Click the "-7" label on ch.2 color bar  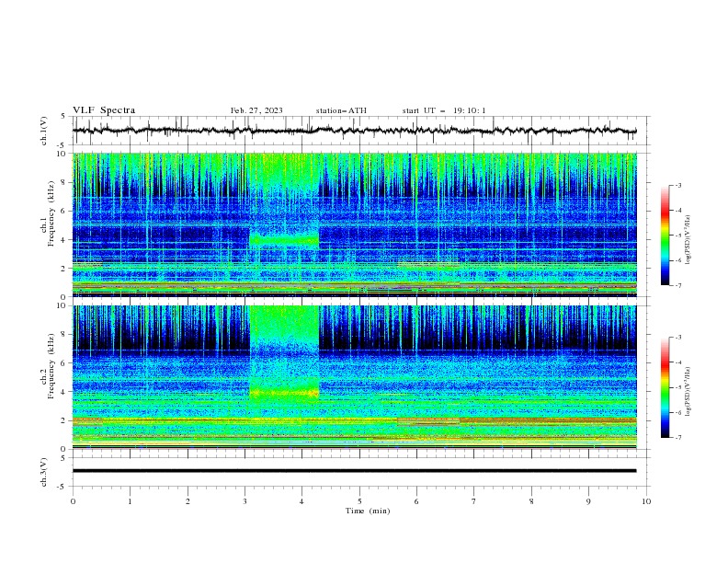pyautogui.click(x=678, y=437)
